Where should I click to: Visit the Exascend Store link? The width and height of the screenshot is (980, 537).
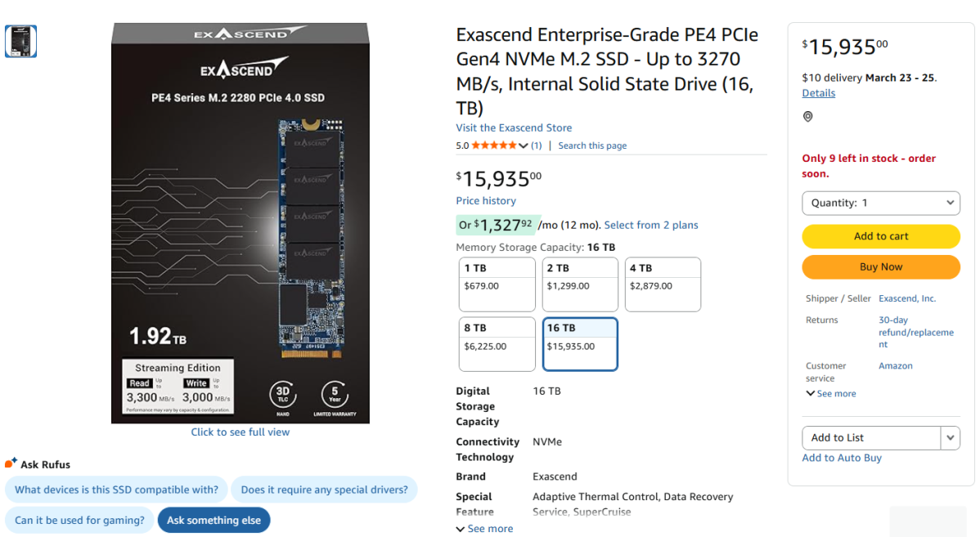click(514, 128)
